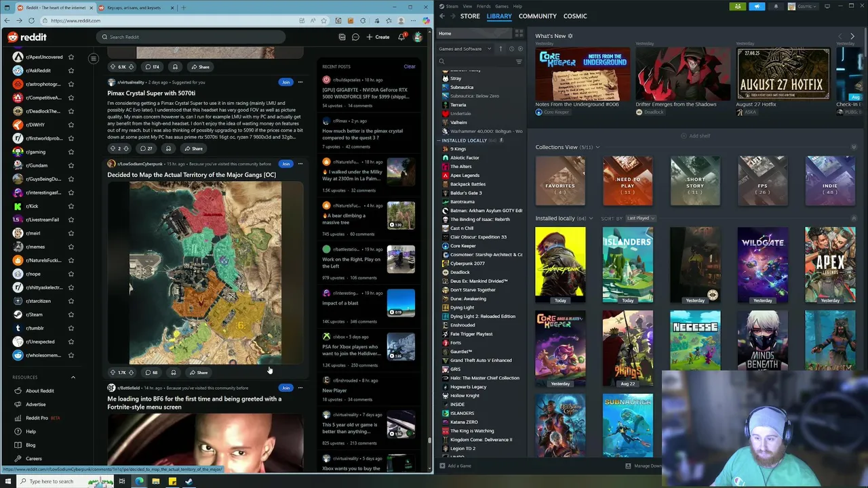Open comments on Major Gangs post (68)
The height and width of the screenshot is (488, 868).
coord(151,373)
